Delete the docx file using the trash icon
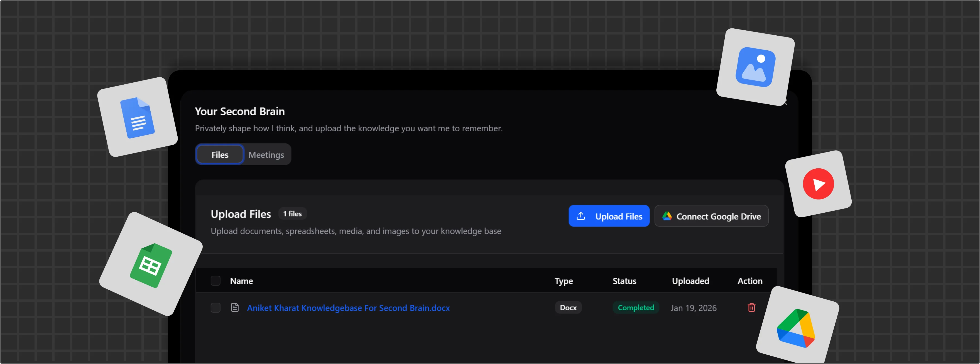 751,308
